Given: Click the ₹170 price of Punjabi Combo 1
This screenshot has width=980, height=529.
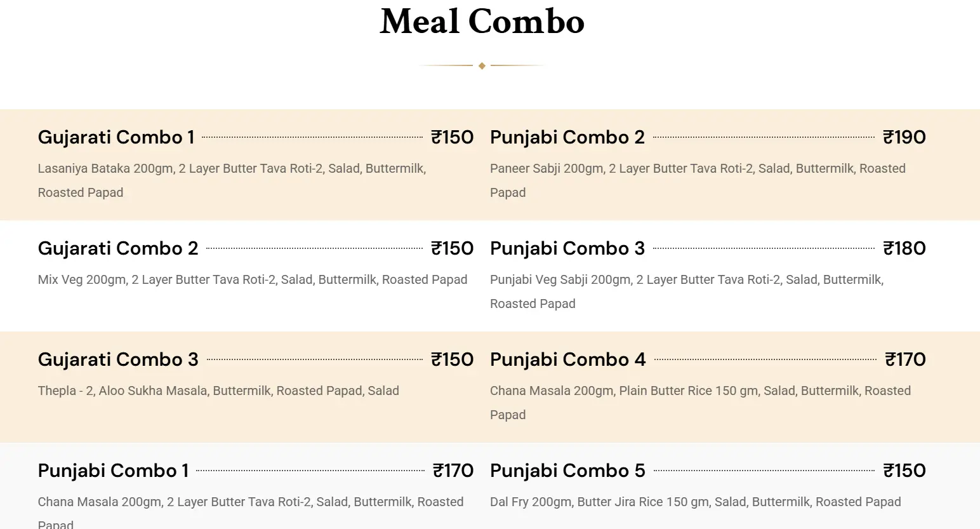Looking at the screenshot, I should 453,471.
